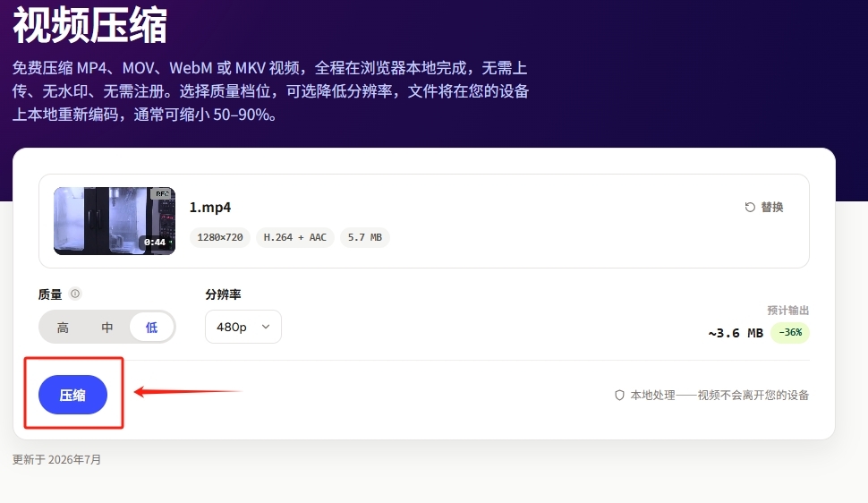
Task: Click the 预计输出 label
Action: point(787,311)
